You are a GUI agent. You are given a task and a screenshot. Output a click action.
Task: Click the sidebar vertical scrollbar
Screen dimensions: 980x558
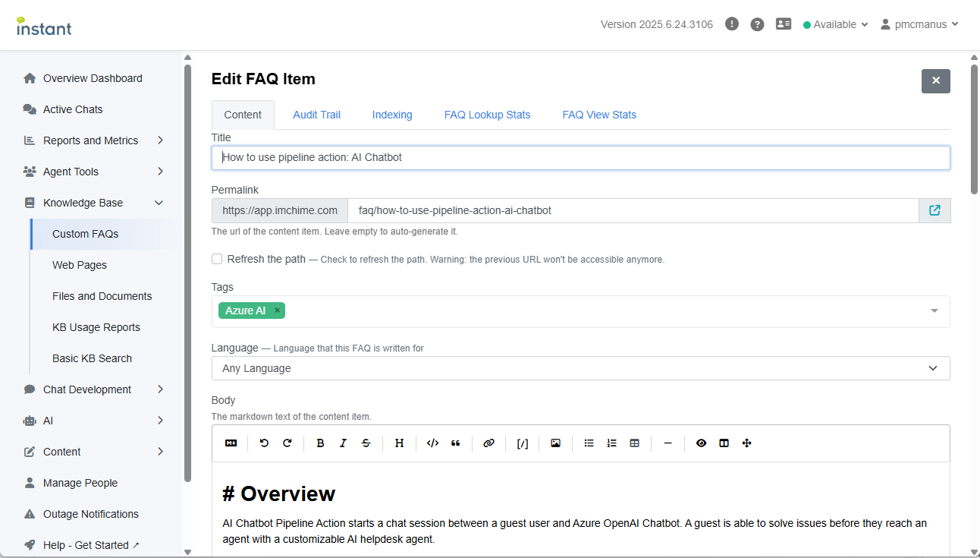click(x=187, y=273)
